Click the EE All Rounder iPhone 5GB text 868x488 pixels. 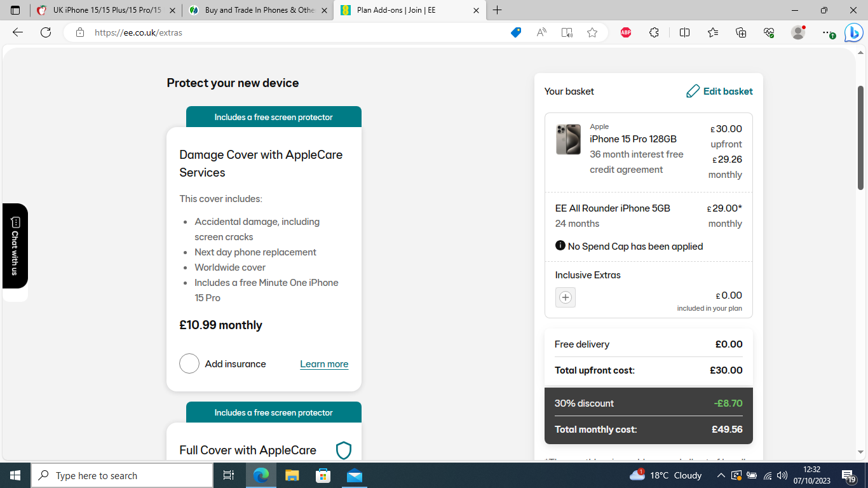pyautogui.click(x=613, y=208)
